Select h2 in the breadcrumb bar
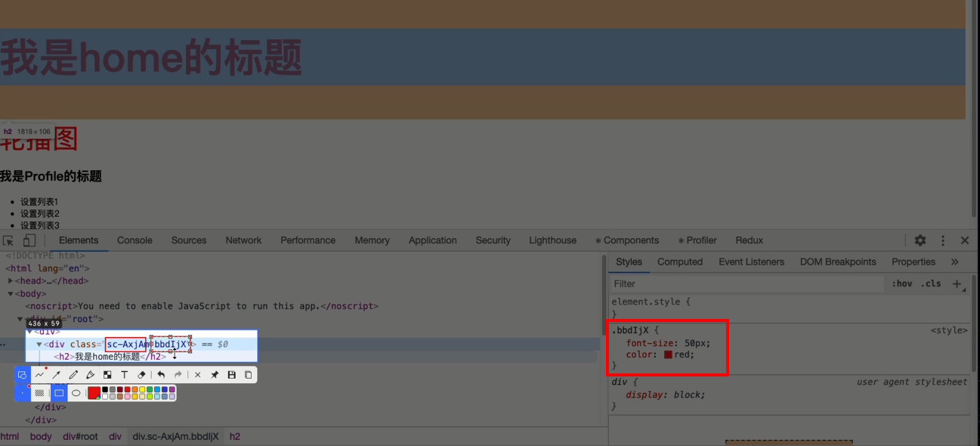 [235, 437]
